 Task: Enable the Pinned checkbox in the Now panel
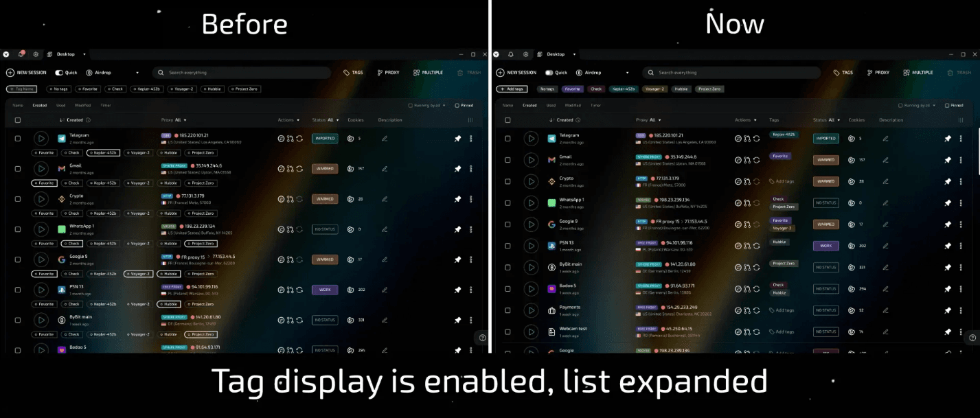coord(947,106)
